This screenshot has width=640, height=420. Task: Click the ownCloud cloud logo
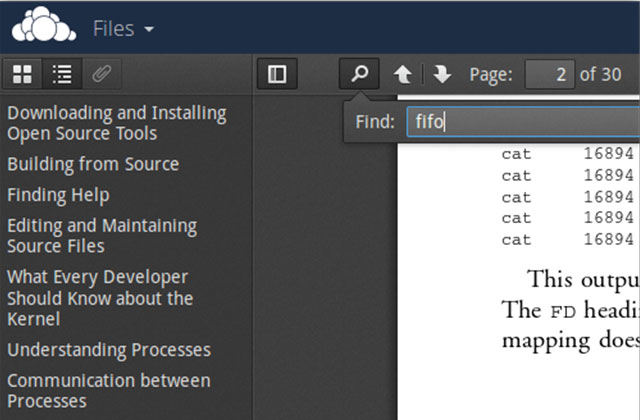pyautogui.click(x=43, y=27)
